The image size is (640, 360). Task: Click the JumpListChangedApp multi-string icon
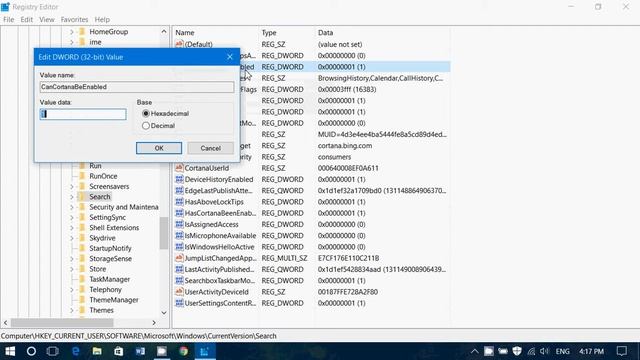point(179,258)
